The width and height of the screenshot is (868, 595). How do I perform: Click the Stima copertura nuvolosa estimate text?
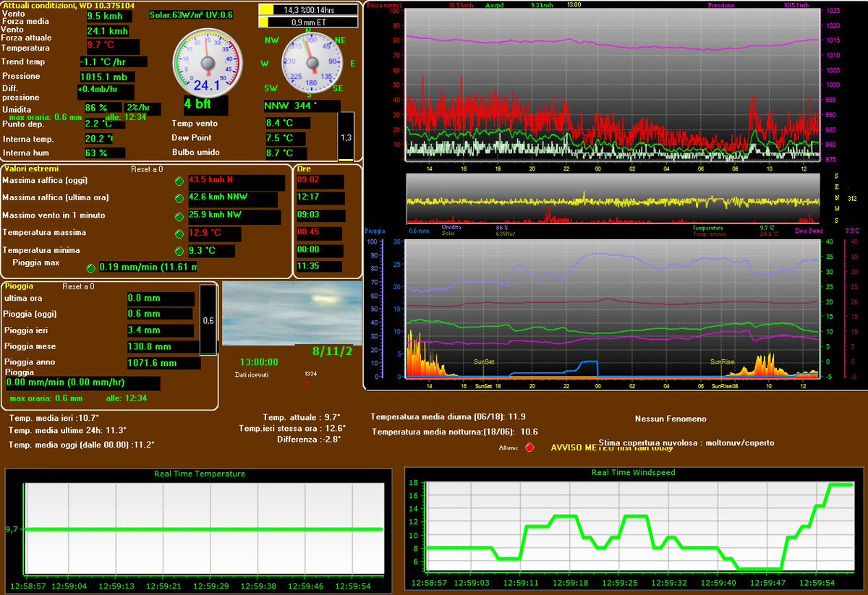[686, 442]
